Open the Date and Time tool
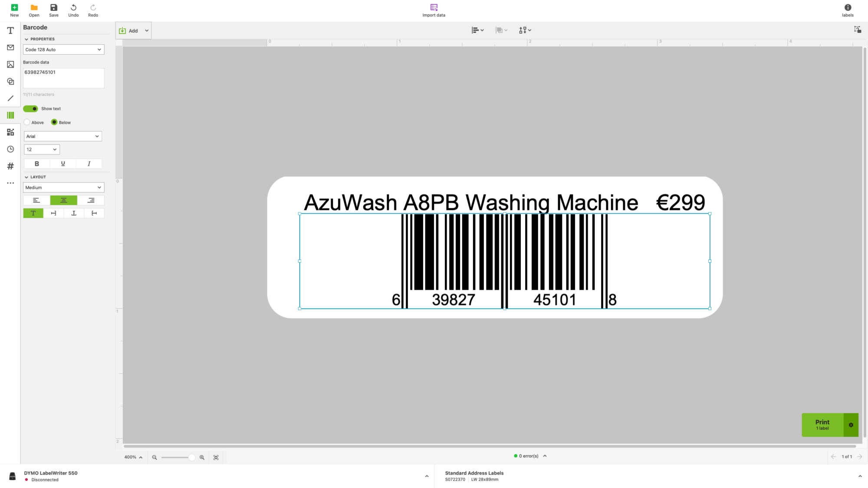This screenshot has height=488, width=868. click(10, 149)
